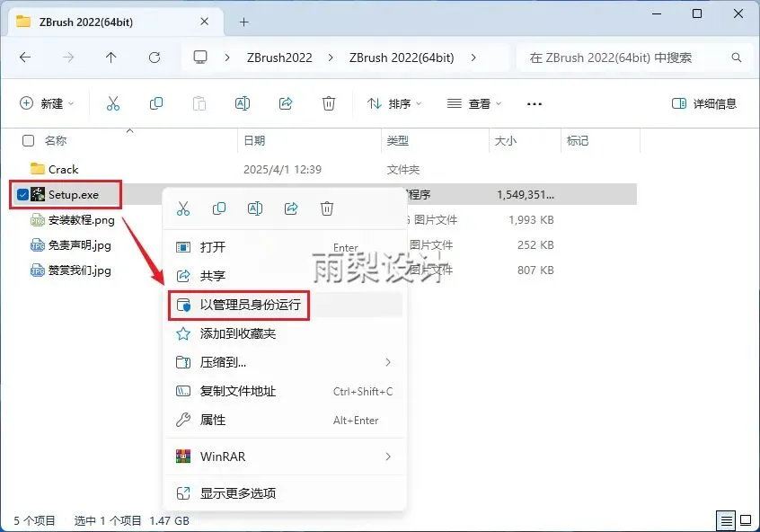Click the 252 KB size cell
The height and width of the screenshot is (532, 760).
point(535,245)
